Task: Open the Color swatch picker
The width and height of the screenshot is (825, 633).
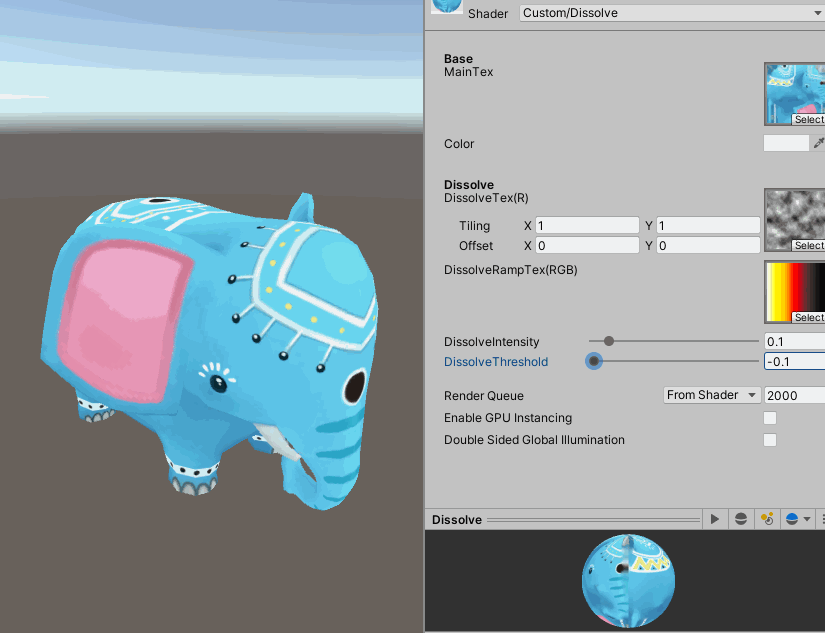Action: point(786,143)
